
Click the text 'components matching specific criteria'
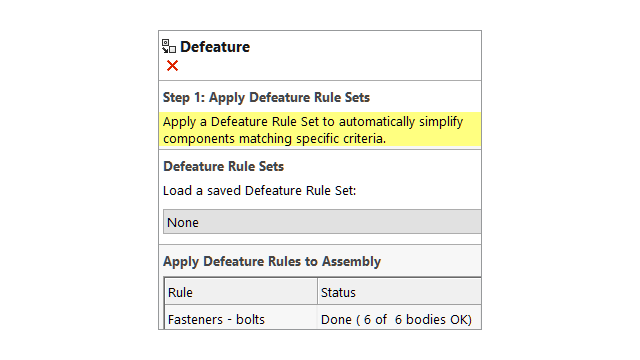[274, 139]
